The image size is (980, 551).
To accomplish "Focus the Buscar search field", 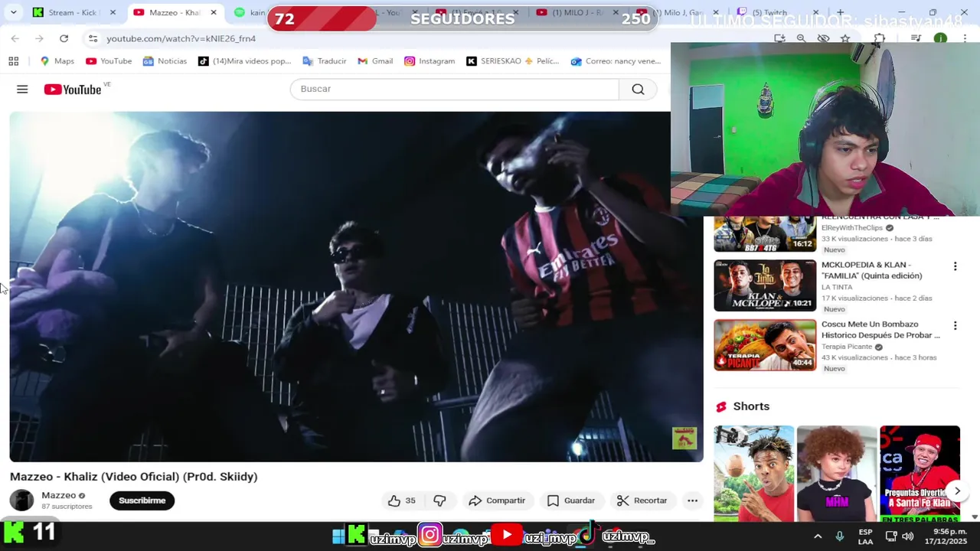I will (x=455, y=90).
